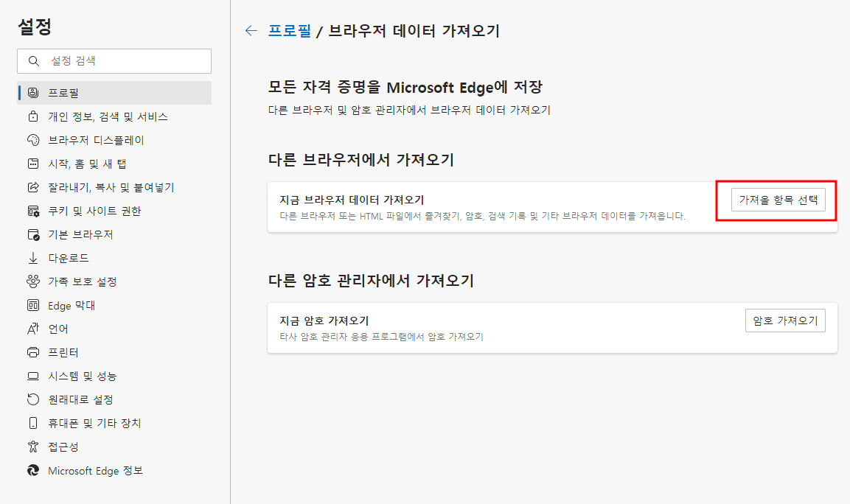Open Microsoft Edge 정보 page
Screen dimensions: 850x504
114,470
